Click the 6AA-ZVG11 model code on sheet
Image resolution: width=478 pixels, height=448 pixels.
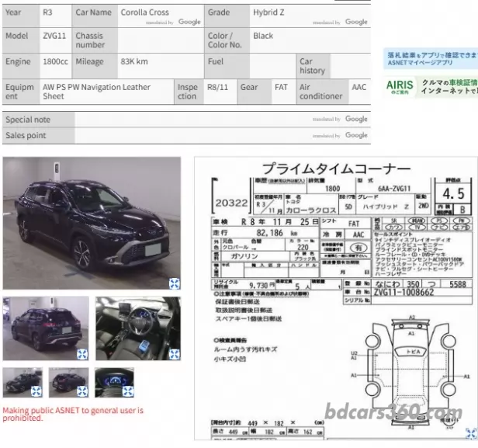coord(394,189)
